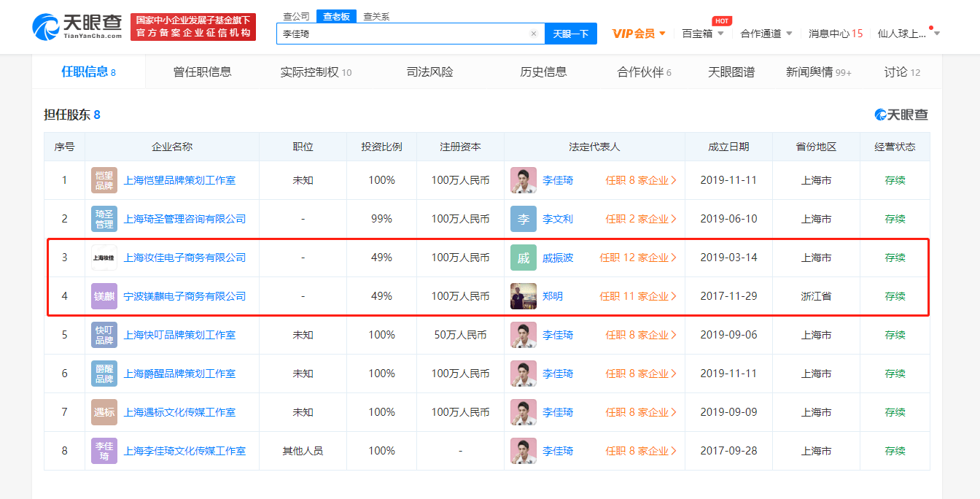This screenshot has height=499, width=980.
Task: Open the 实际控制权 tab
Action: 316,71
